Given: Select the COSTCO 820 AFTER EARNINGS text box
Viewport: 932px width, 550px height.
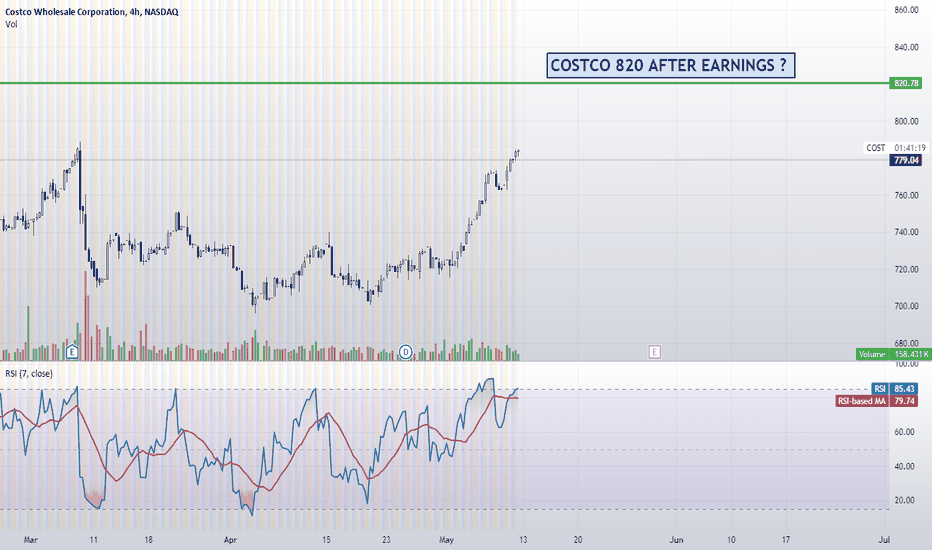Looking at the screenshot, I should pos(670,65).
